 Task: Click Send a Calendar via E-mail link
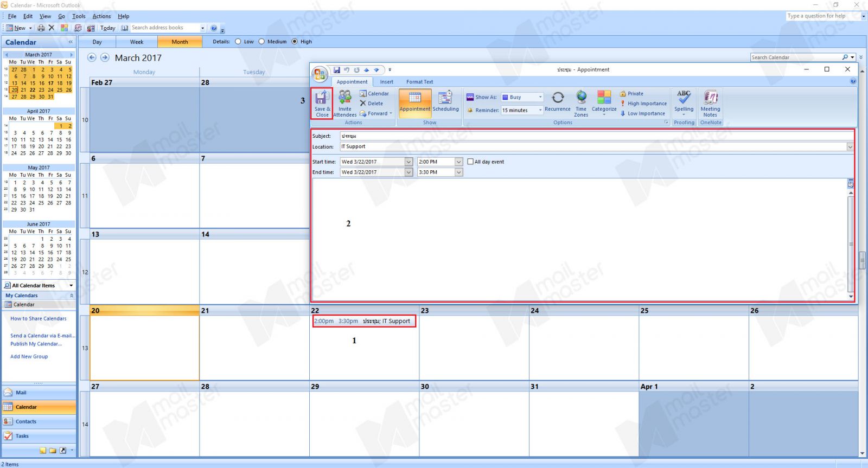[x=43, y=336]
